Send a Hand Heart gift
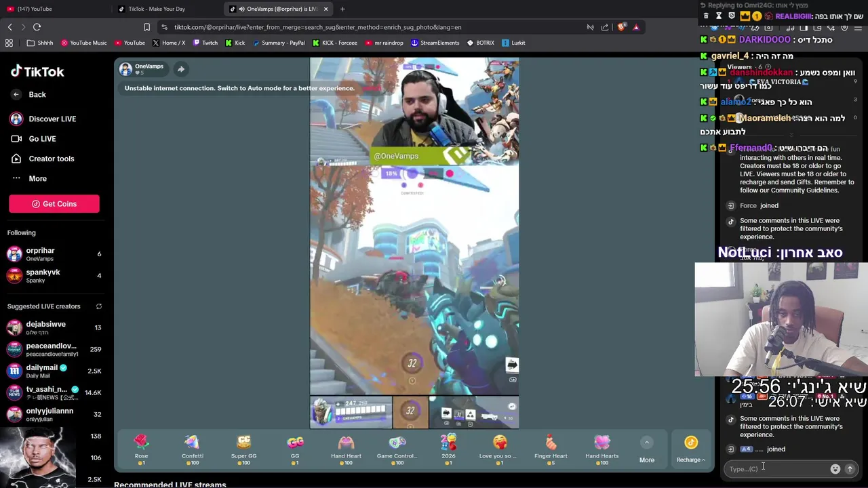This screenshot has height=488, width=868. coord(346,449)
